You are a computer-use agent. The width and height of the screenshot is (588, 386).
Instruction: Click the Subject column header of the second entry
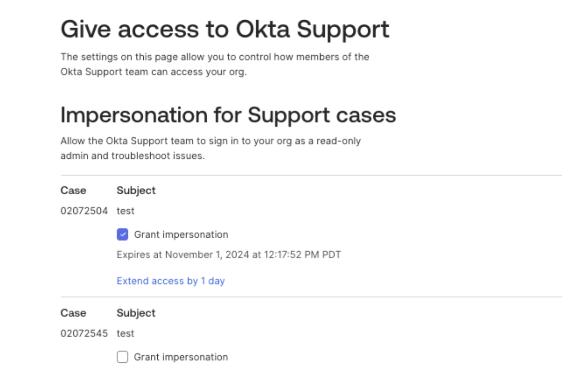coord(136,313)
